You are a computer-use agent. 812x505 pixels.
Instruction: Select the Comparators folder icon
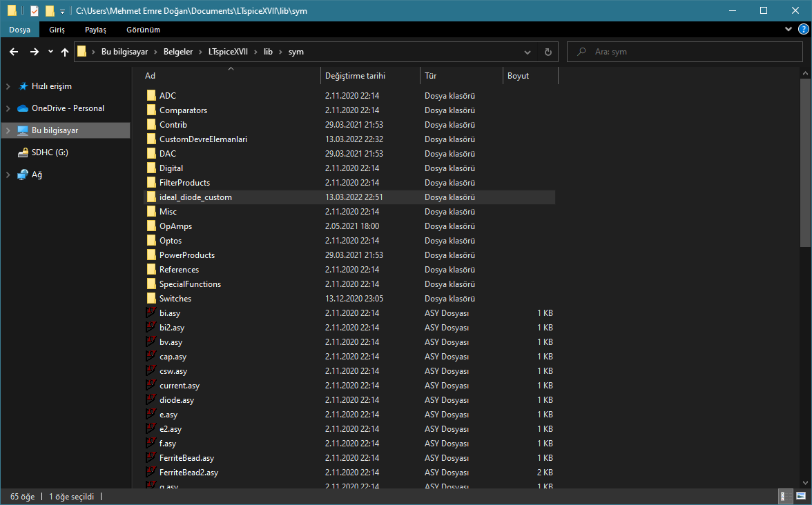point(151,110)
